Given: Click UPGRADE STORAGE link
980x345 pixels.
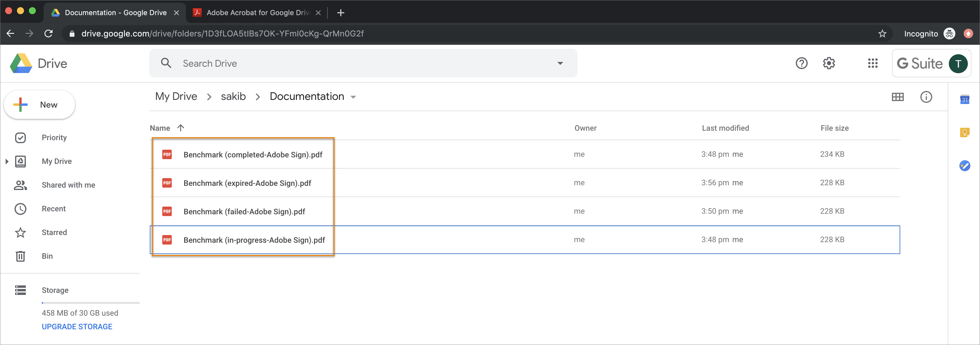Looking at the screenshot, I should click(x=77, y=327).
